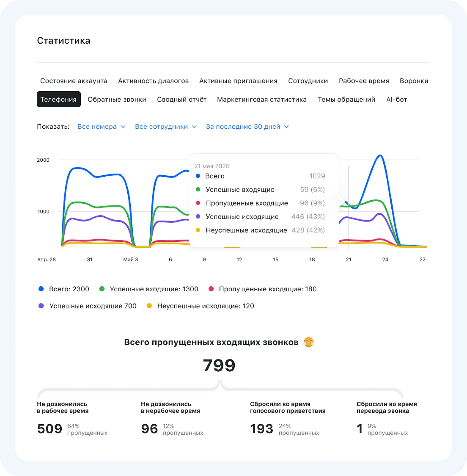Switch to the 'Обратные звонки' tab
Viewport: 467px width, 476px height.
pos(117,99)
